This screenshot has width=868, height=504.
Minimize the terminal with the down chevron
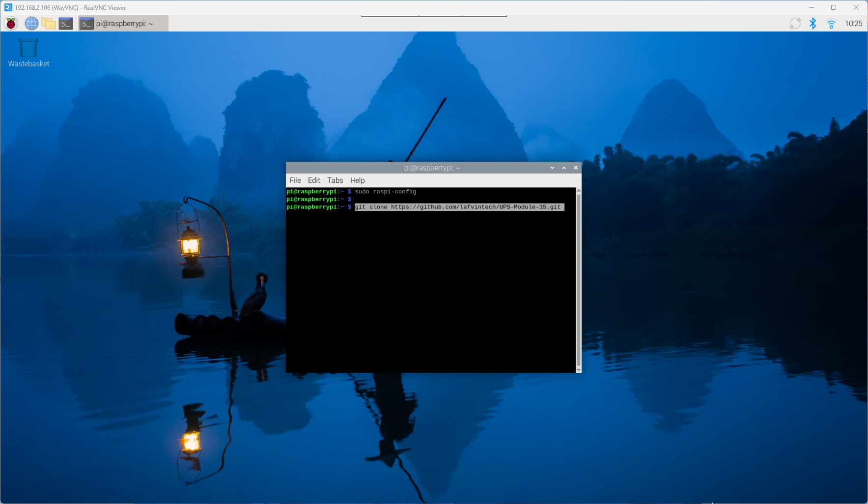[552, 168]
